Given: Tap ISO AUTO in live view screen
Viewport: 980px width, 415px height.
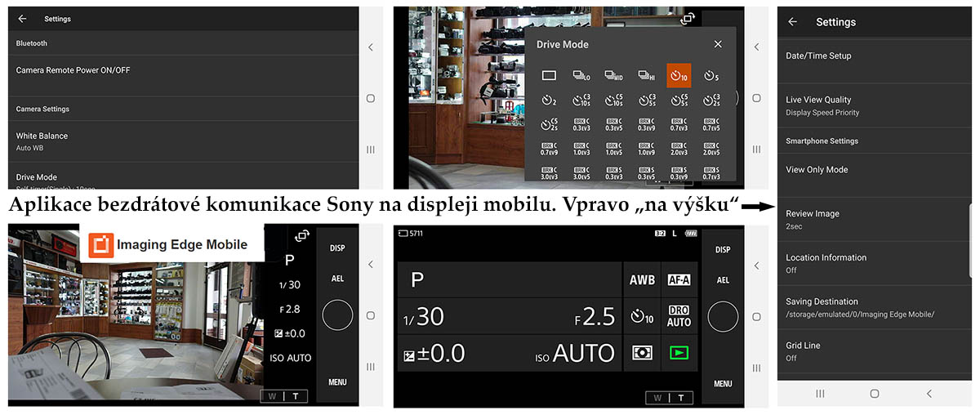Looking at the screenshot, I should point(290,358).
